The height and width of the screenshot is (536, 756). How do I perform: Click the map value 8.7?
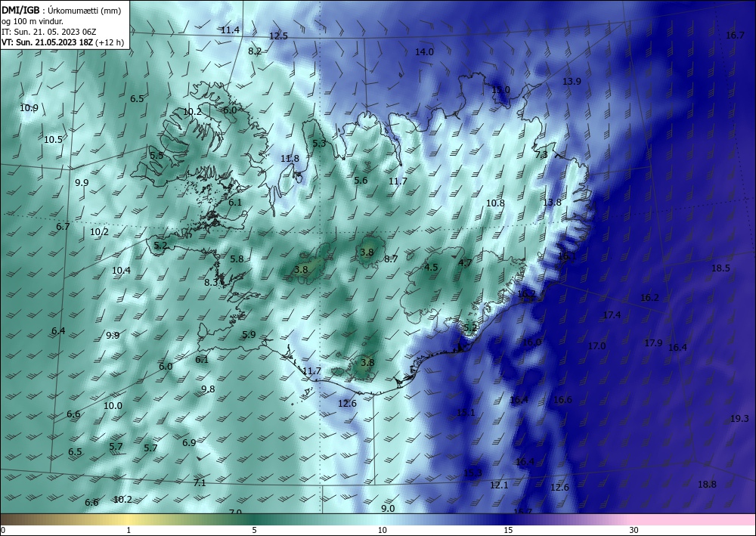(x=391, y=259)
